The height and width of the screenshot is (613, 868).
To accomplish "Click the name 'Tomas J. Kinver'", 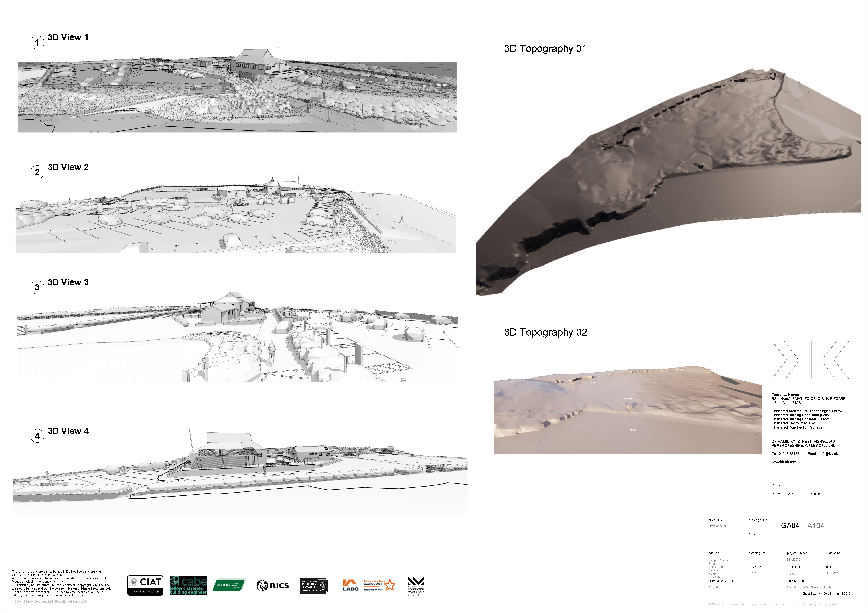I will point(785,395).
